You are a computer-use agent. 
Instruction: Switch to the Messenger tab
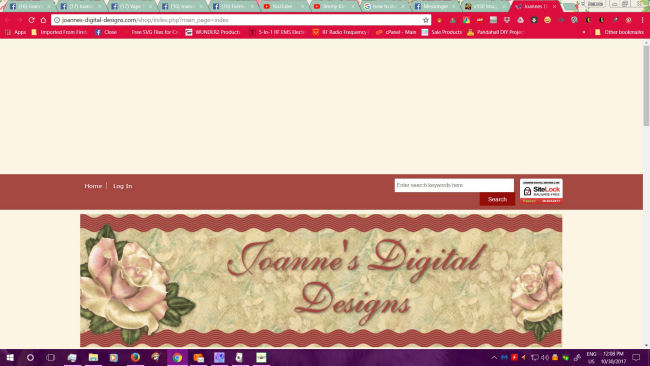(435, 6)
